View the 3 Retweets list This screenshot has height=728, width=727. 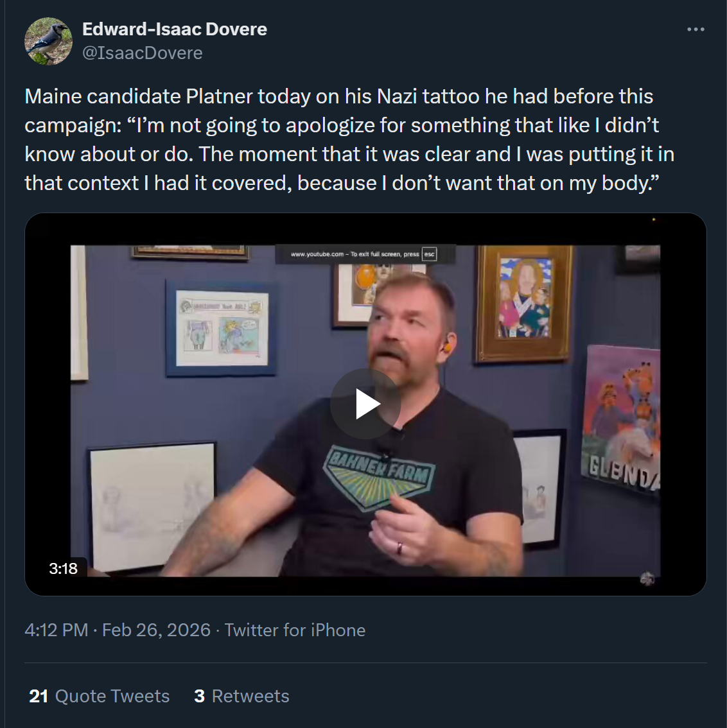(x=241, y=696)
